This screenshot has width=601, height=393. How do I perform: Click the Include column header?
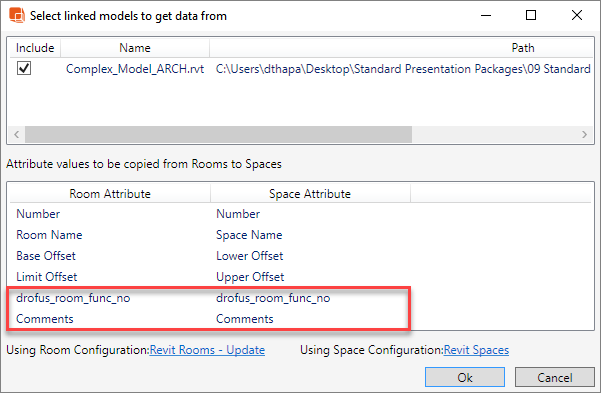point(35,48)
